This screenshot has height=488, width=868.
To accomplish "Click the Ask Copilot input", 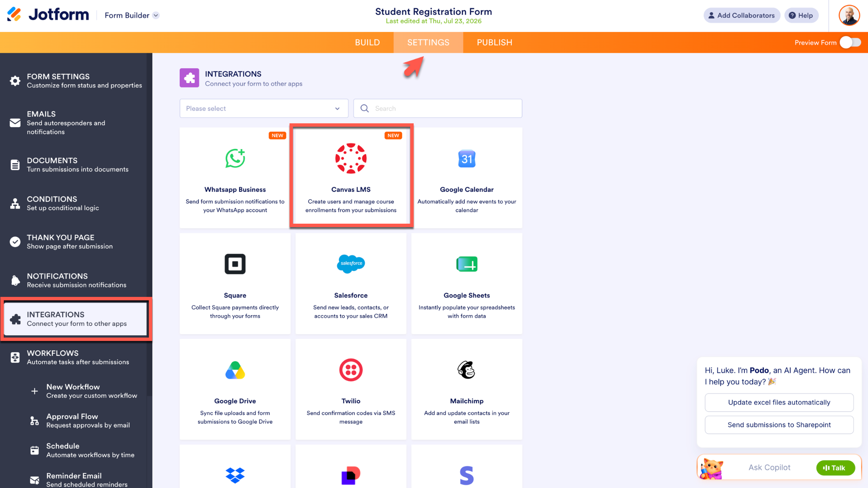I will pos(769,467).
